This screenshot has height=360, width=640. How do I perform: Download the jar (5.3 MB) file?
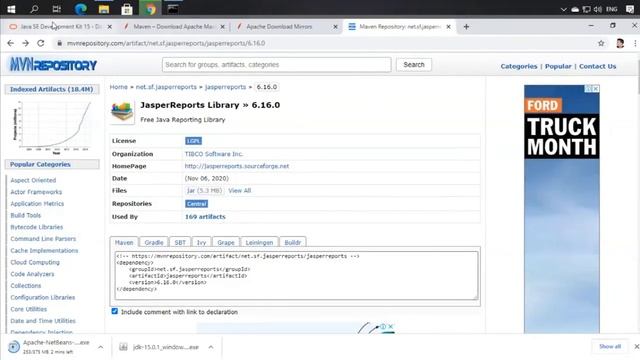tap(204, 191)
